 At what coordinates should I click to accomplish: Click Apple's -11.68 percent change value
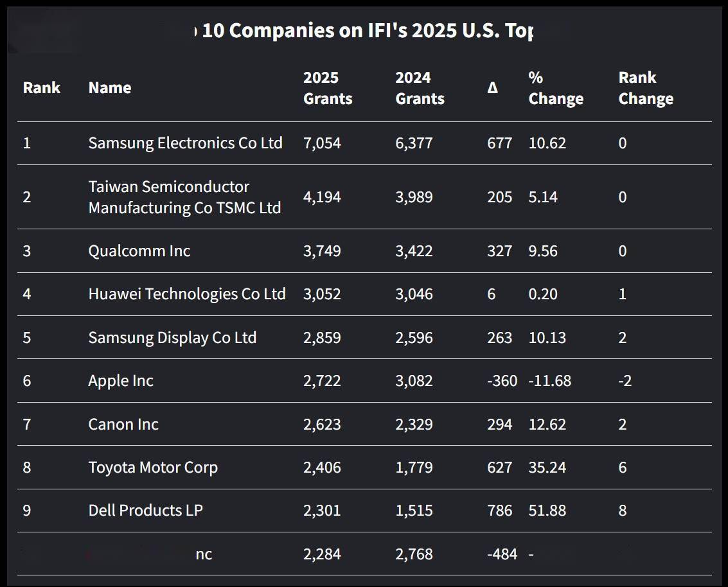(x=549, y=381)
